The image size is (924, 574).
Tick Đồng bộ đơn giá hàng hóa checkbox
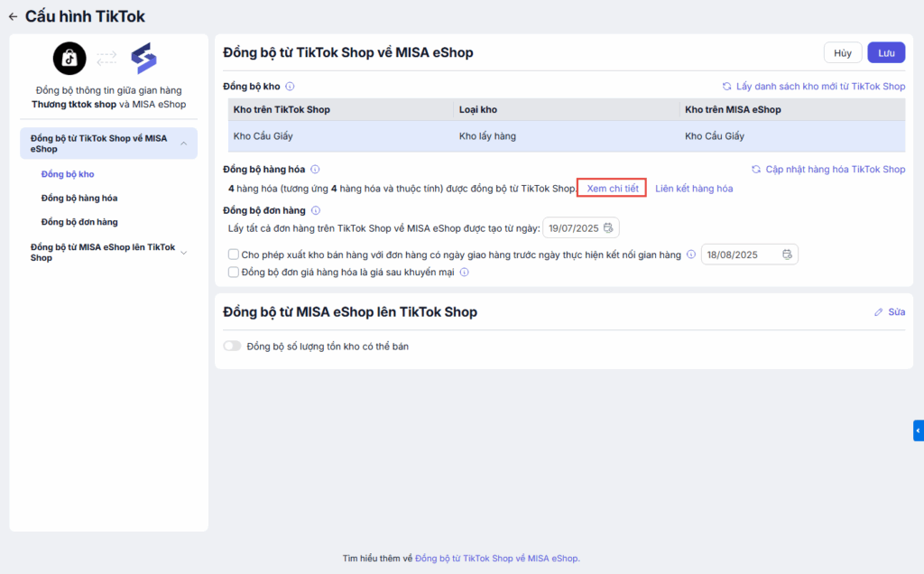235,272
